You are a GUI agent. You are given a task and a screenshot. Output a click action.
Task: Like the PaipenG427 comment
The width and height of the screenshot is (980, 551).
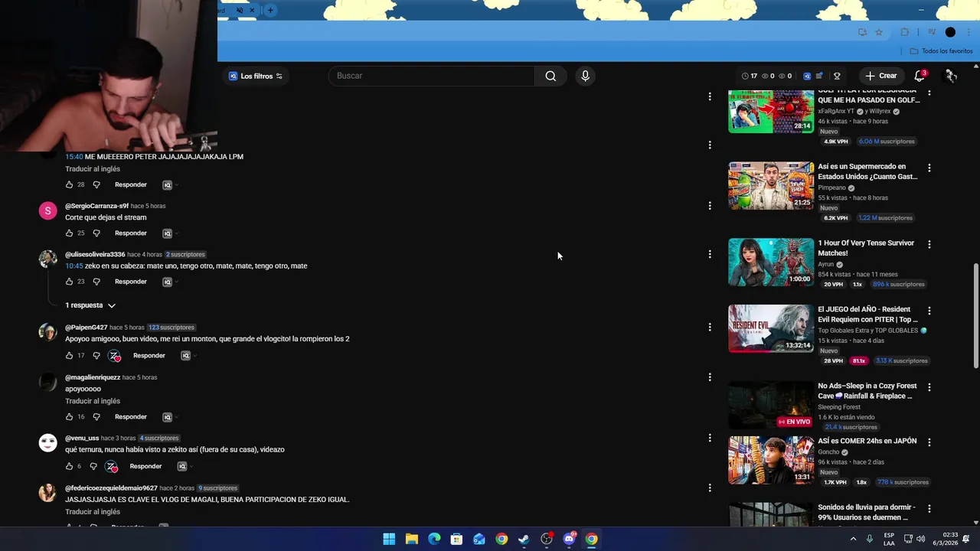(69, 355)
